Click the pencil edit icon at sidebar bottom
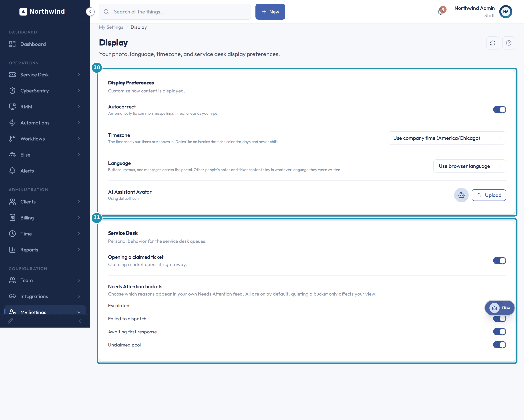524x420 pixels. (x=10, y=321)
